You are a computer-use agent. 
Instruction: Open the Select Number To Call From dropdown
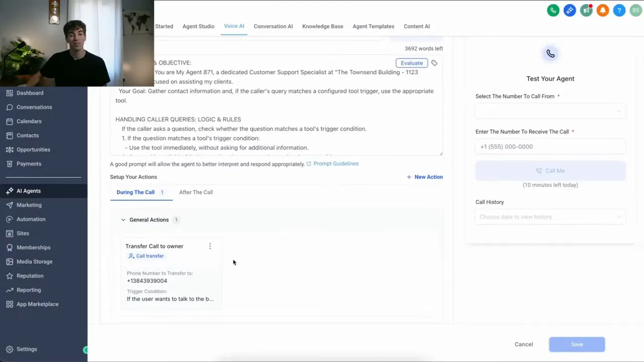pyautogui.click(x=550, y=111)
